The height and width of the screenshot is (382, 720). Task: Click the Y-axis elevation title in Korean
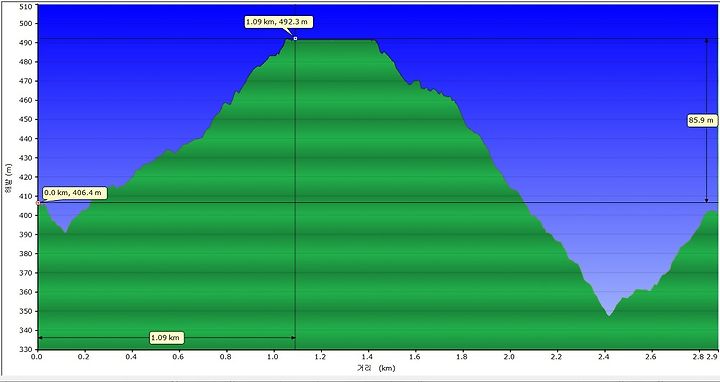coord(8,178)
